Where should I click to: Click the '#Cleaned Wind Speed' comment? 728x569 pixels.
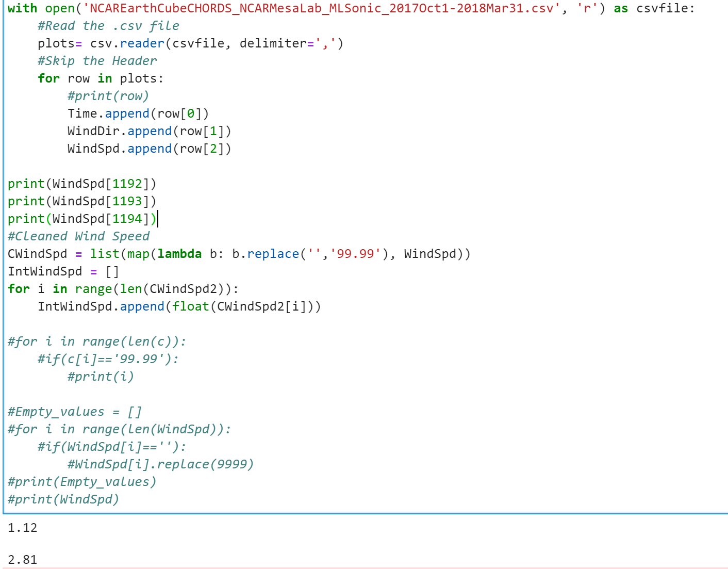[x=78, y=236]
